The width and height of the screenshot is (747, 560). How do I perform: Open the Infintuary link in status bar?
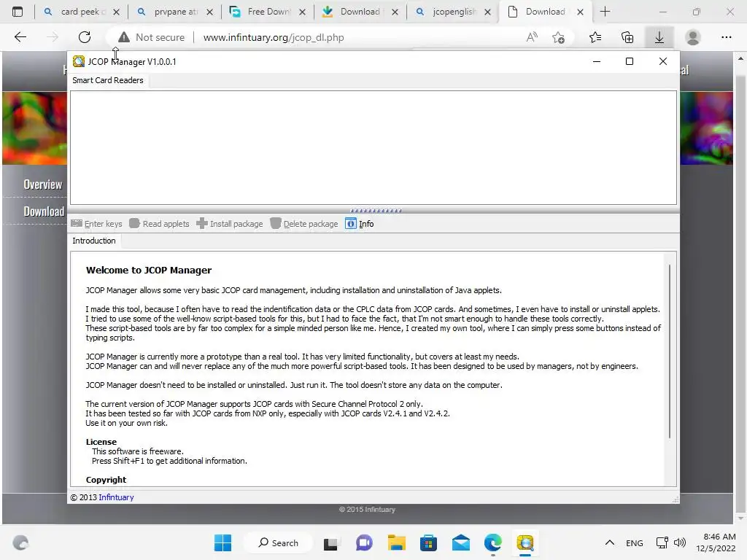pos(116,497)
